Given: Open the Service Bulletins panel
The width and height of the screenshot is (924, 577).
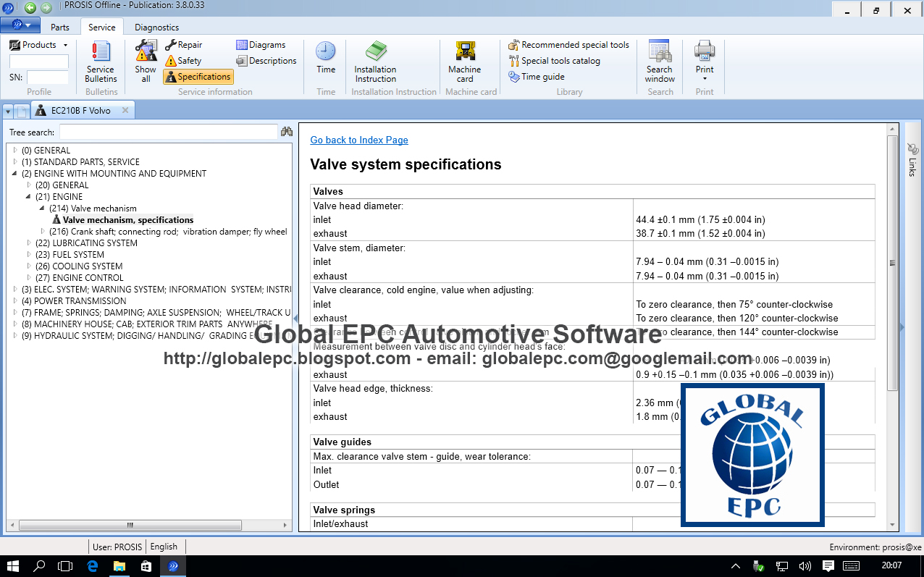Looking at the screenshot, I should [101, 62].
